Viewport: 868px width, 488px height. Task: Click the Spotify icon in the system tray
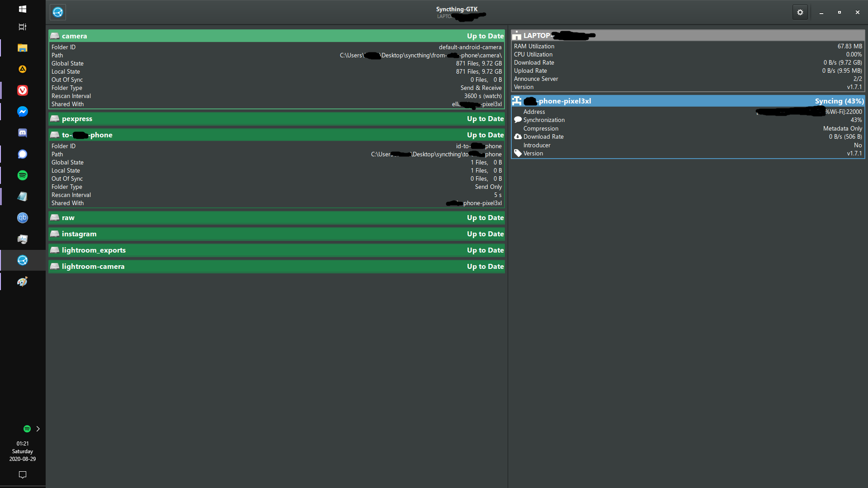(x=27, y=429)
